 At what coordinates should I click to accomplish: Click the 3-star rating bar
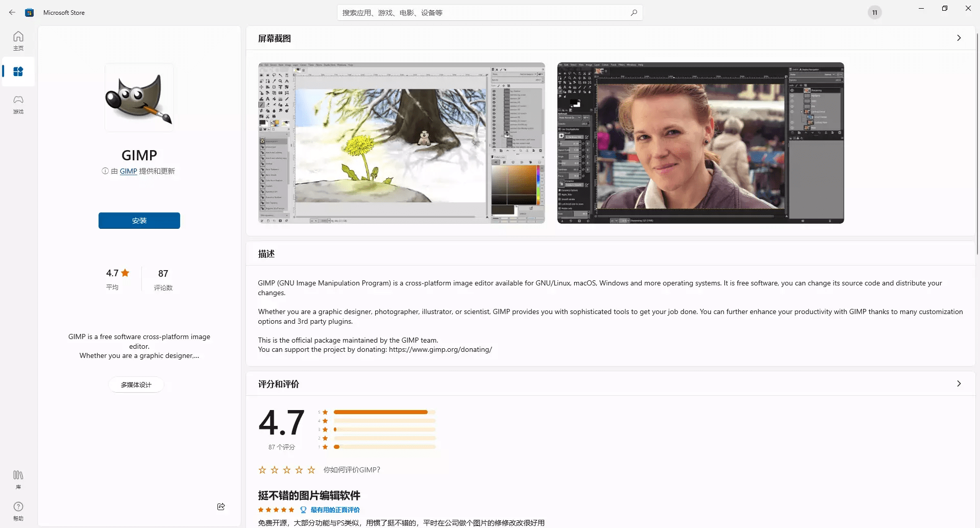[x=385, y=429]
